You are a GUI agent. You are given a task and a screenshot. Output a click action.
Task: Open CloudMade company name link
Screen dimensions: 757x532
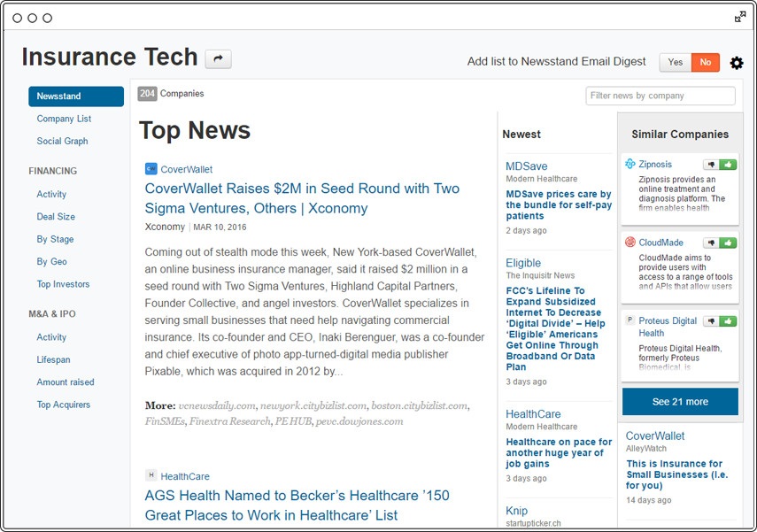[660, 243]
